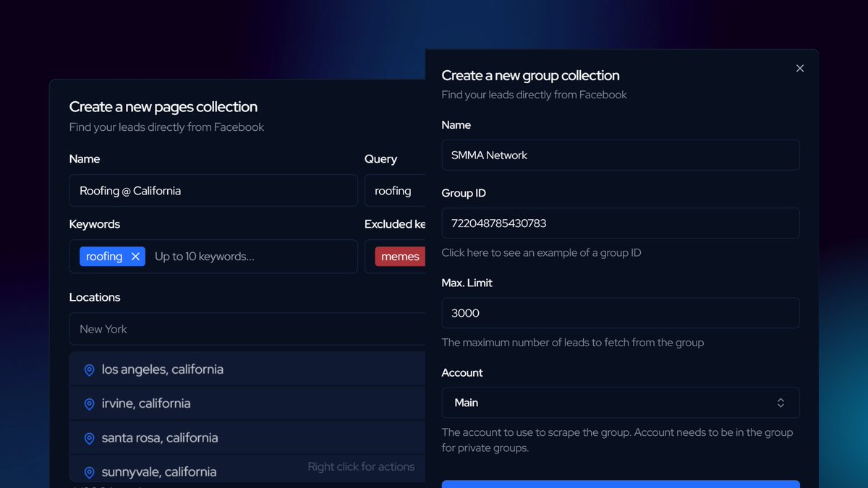Click the 'Right click for actions' hint
Viewport: 868px width, 488px height.
tap(361, 467)
